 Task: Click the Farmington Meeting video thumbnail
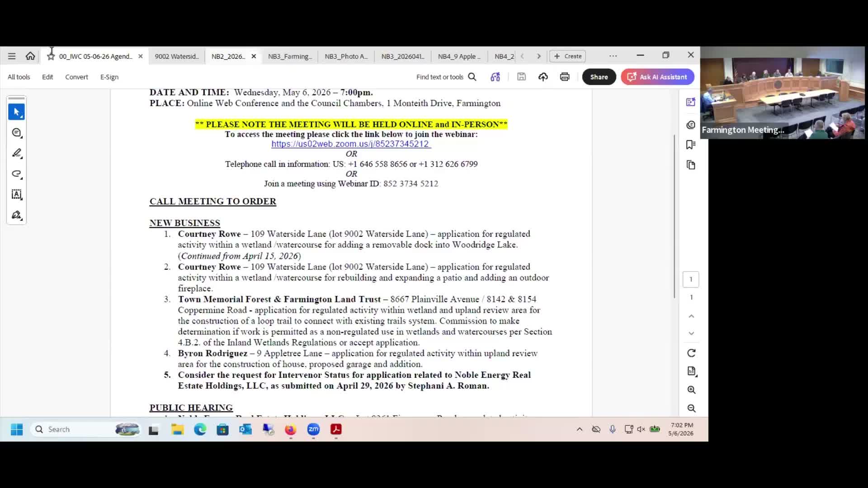pyautogui.click(x=783, y=93)
